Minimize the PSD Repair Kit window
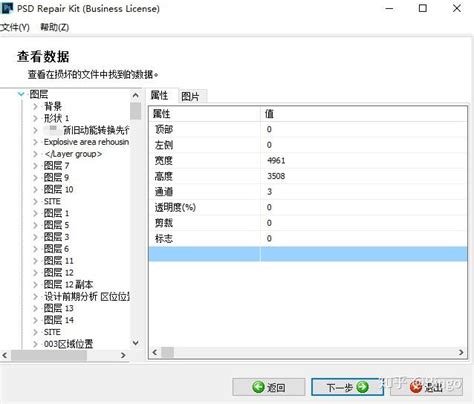 pyautogui.click(x=389, y=8)
